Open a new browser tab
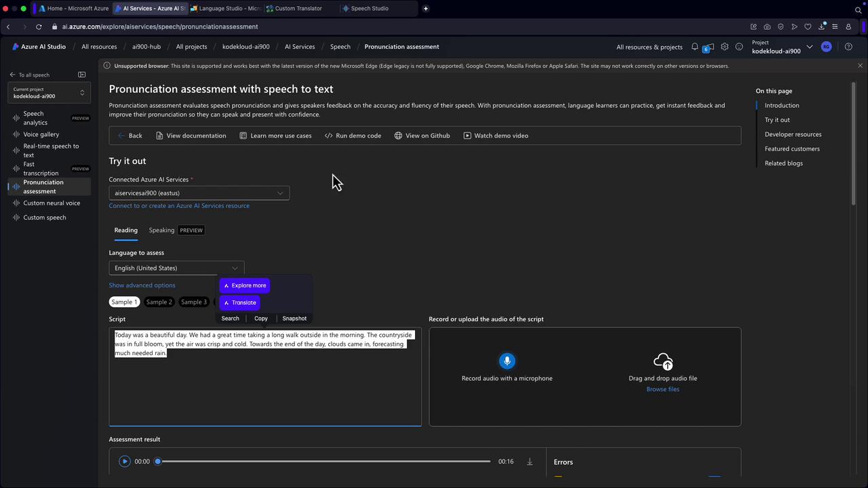Image resolution: width=868 pixels, height=488 pixels. click(x=425, y=9)
